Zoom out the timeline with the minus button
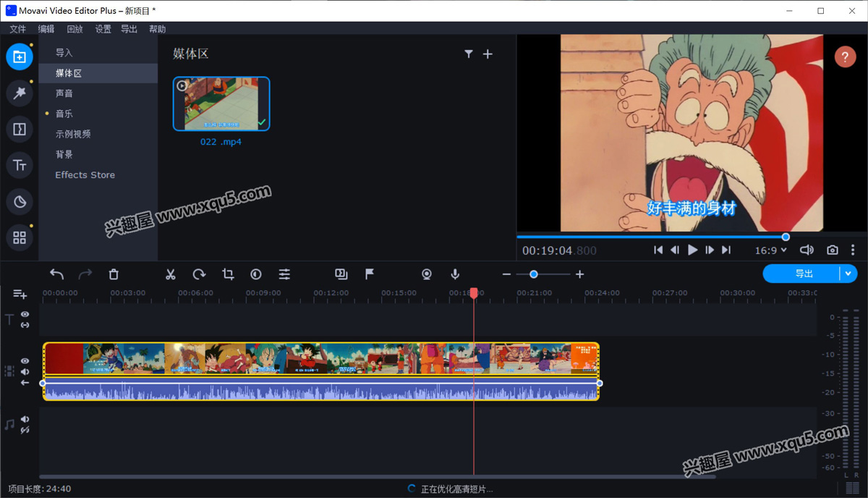The height and width of the screenshot is (498, 868). [506, 274]
